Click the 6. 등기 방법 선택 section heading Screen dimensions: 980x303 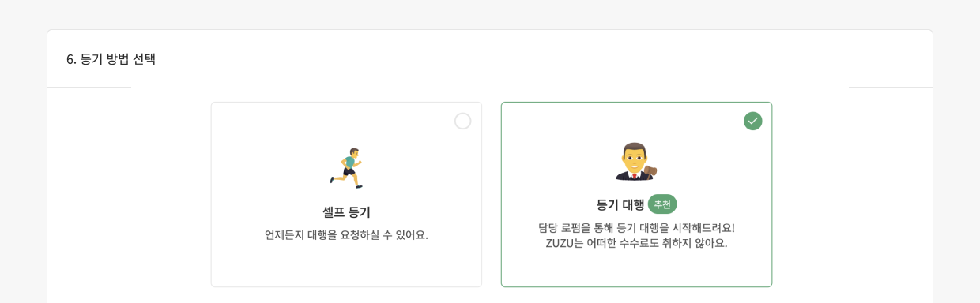[111, 59]
